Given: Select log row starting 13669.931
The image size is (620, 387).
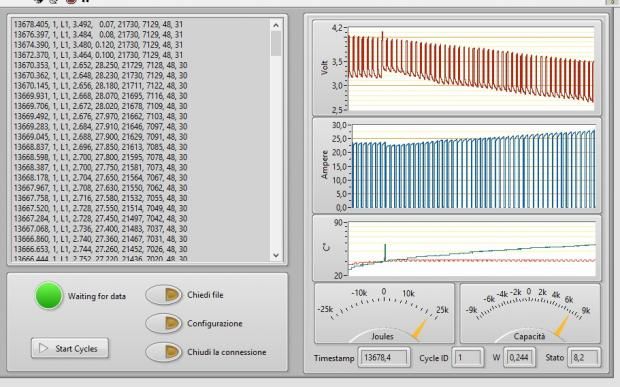Looking at the screenshot, I should (100, 96).
